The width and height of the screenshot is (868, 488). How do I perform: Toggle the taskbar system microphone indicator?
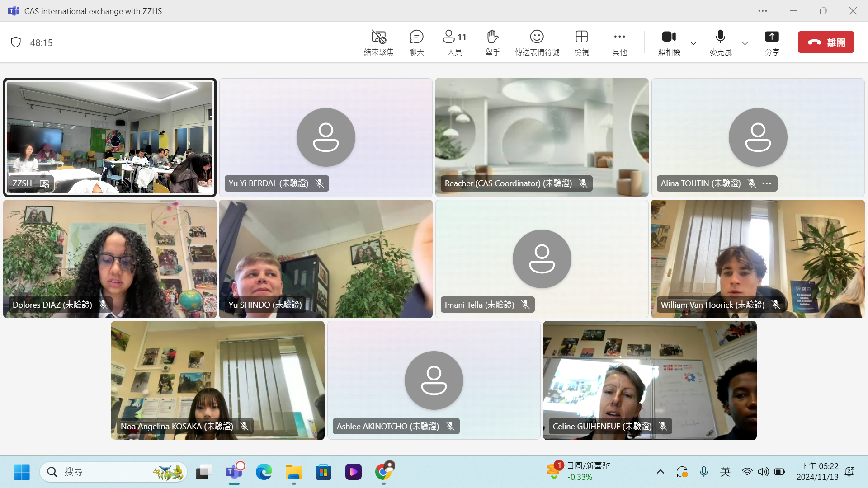click(704, 472)
